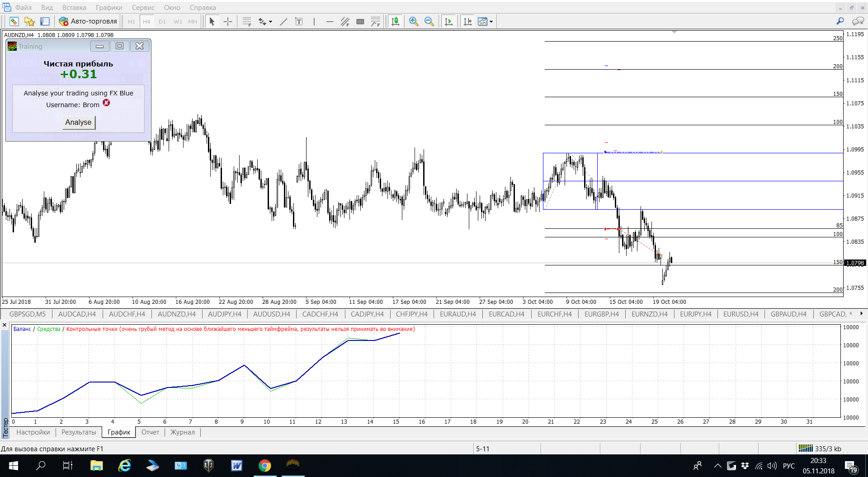Open chart templates icon
This screenshot has width=868, height=477.
pyautogui.click(x=483, y=21)
